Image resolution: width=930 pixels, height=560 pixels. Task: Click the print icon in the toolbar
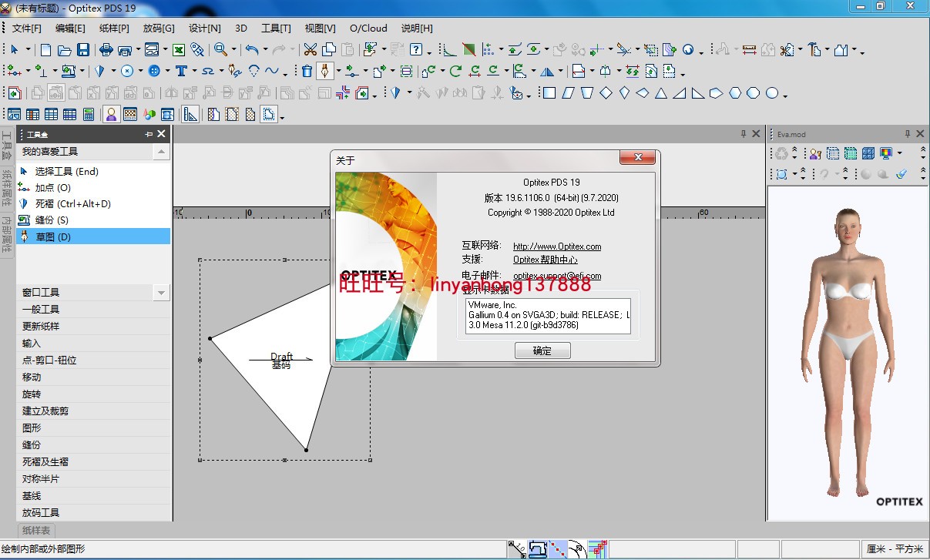tap(107, 48)
